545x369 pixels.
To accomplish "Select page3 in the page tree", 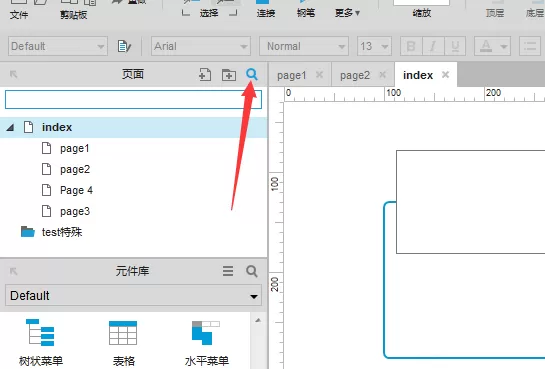I will click(x=75, y=211).
